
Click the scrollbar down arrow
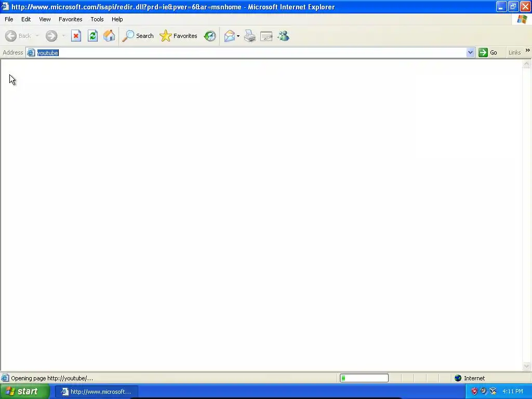point(527,366)
